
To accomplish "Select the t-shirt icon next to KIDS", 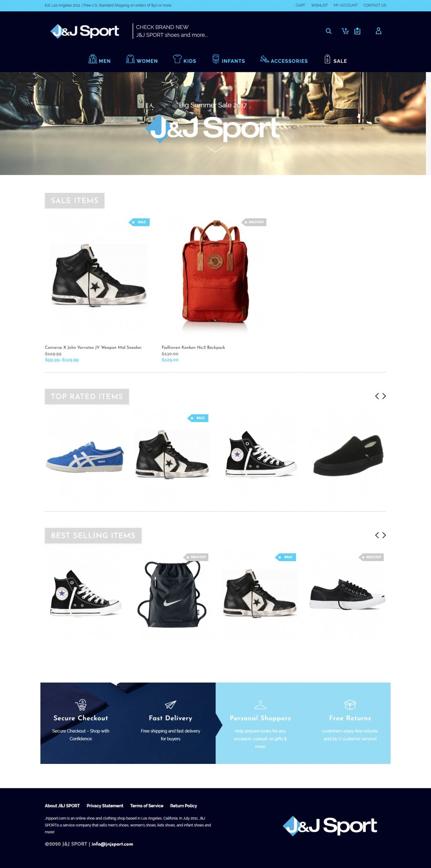I will click(177, 59).
